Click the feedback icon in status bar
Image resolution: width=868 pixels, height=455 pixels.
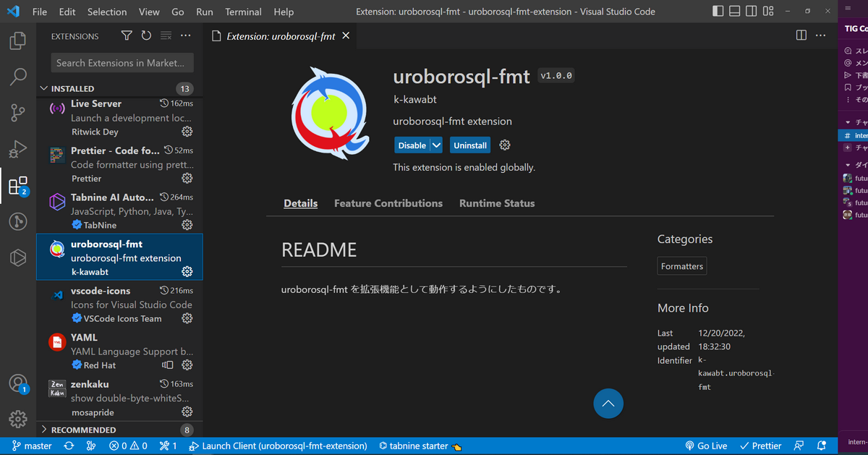[x=799, y=446]
